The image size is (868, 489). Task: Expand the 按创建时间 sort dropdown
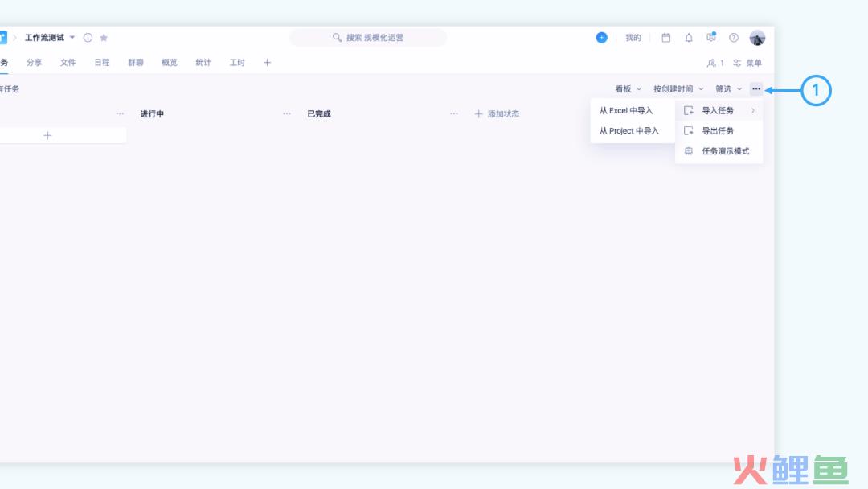pos(678,89)
